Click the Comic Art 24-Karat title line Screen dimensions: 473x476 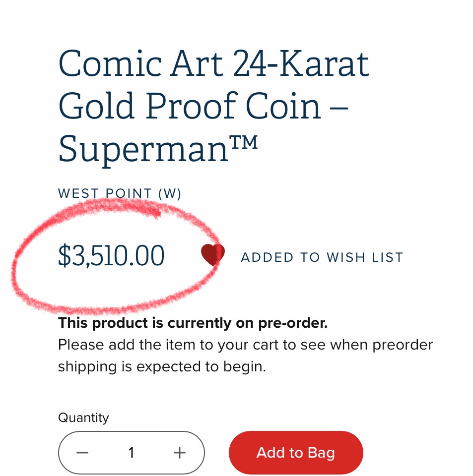click(x=214, y=64)
